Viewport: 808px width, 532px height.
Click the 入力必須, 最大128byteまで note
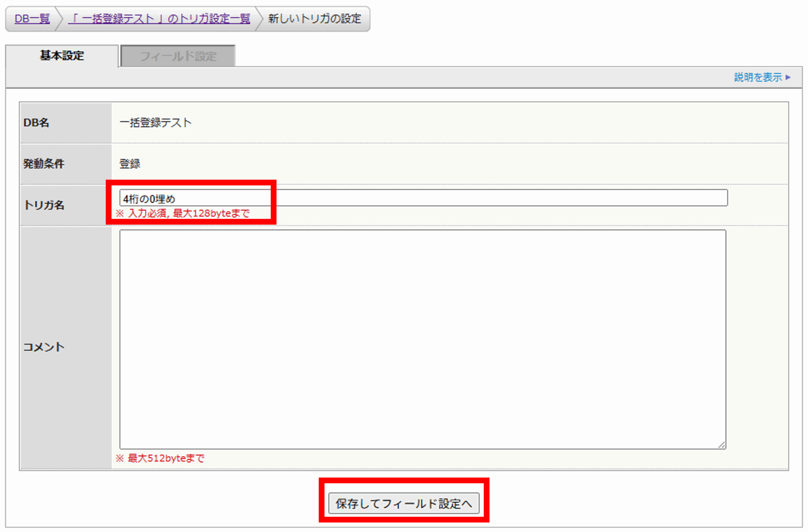pyautogui.click(x=183, y=213)
